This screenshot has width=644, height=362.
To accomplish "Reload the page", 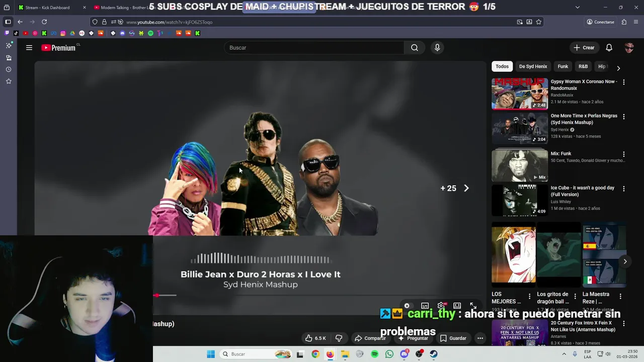I will pyautogui.click(x=44, y=22).
